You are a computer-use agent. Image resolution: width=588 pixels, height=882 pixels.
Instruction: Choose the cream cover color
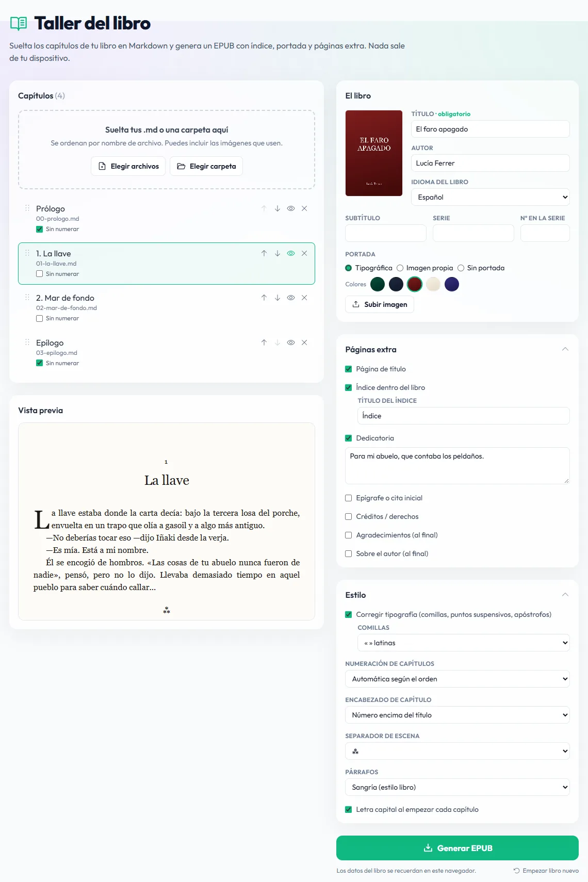pos(433,284)
